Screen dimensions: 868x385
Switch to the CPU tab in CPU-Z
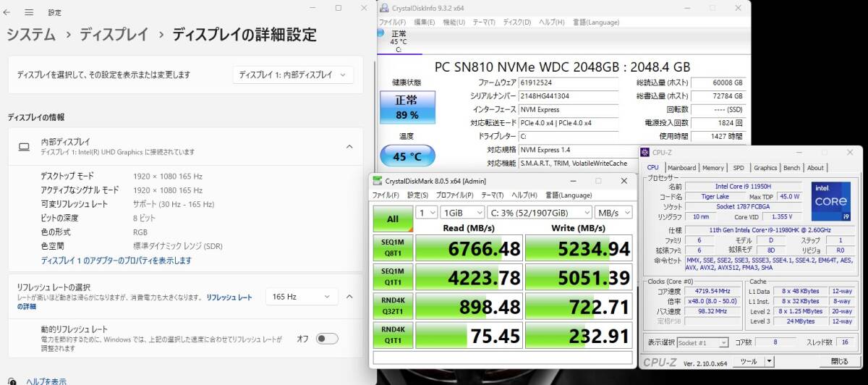[653, 168]
